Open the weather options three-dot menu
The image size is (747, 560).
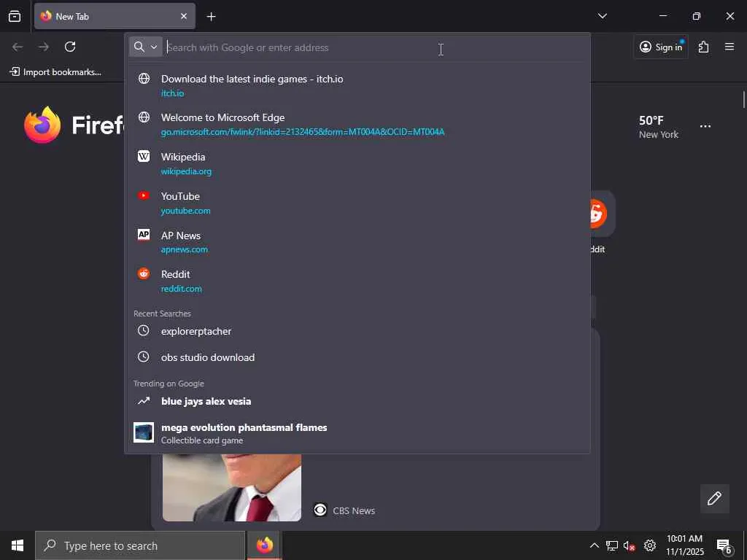(705, 126)
